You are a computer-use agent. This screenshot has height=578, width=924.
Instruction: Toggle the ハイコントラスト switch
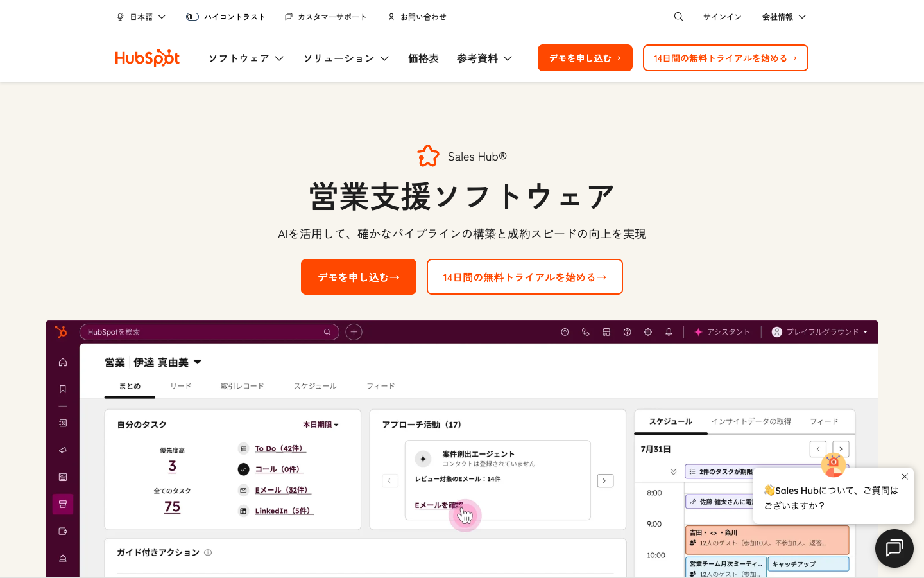point(193,17)
